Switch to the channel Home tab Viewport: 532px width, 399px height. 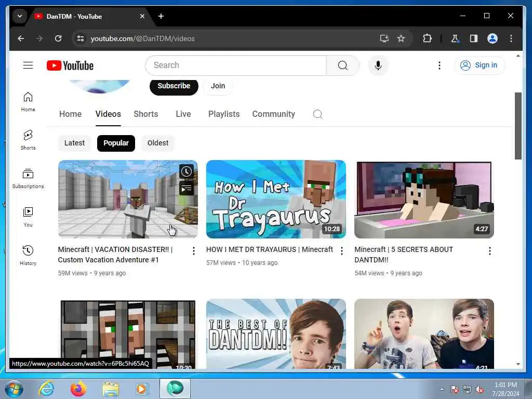(70, 114)
